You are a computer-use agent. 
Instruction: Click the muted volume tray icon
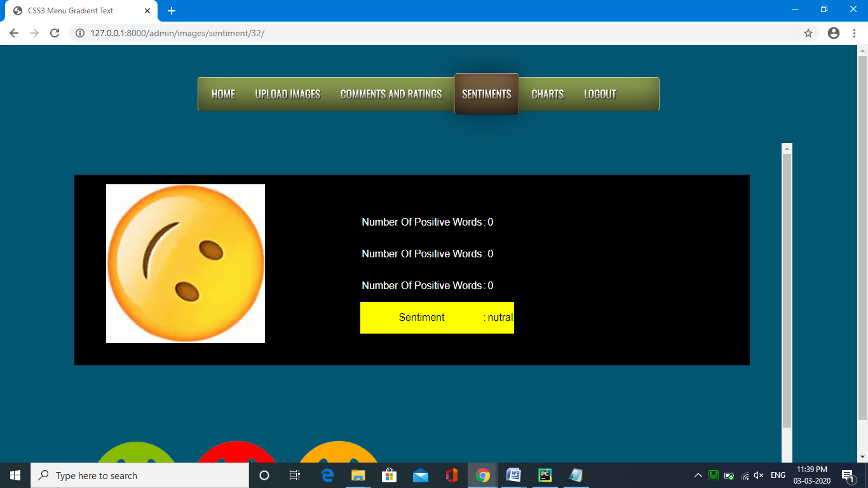point(759,475)
